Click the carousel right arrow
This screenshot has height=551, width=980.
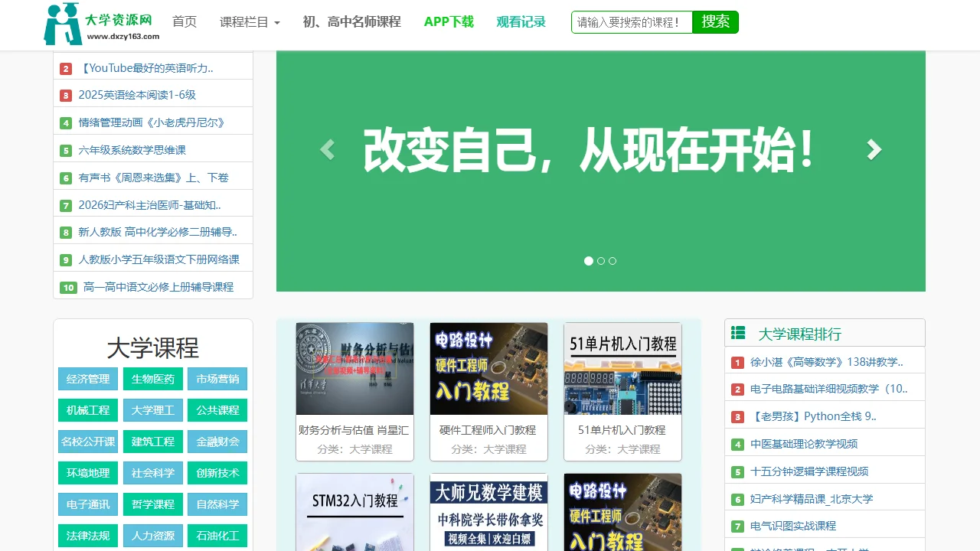click(x=874, y=149)
